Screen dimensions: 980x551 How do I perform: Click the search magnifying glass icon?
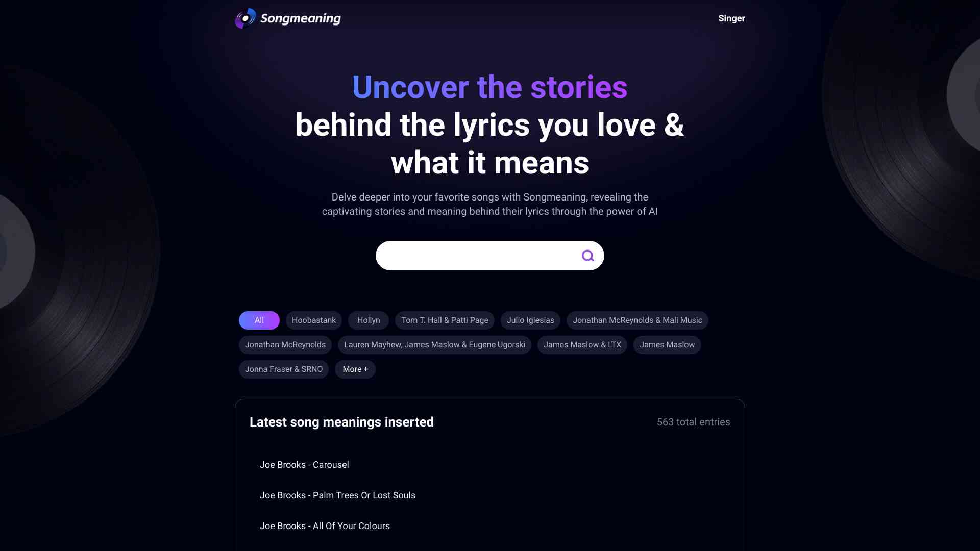click(x=587, y=256)
